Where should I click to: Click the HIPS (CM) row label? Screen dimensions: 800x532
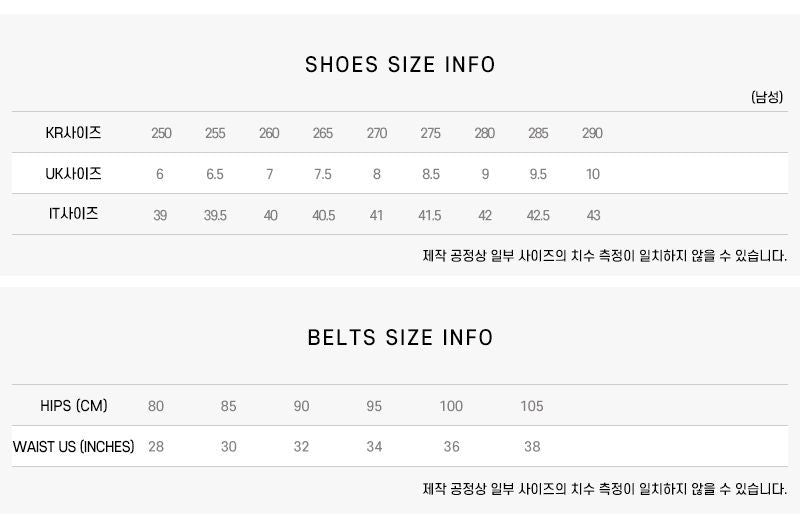pyautogui.click(x=73, y=406)
